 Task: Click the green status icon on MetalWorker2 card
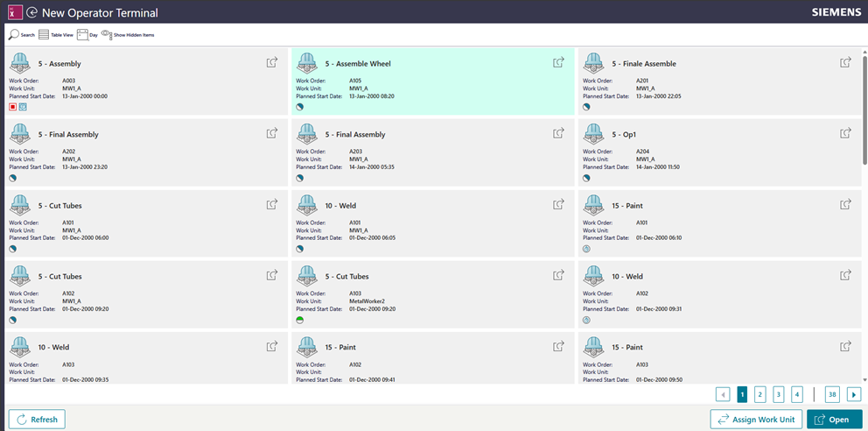click(x=300, y=320)
